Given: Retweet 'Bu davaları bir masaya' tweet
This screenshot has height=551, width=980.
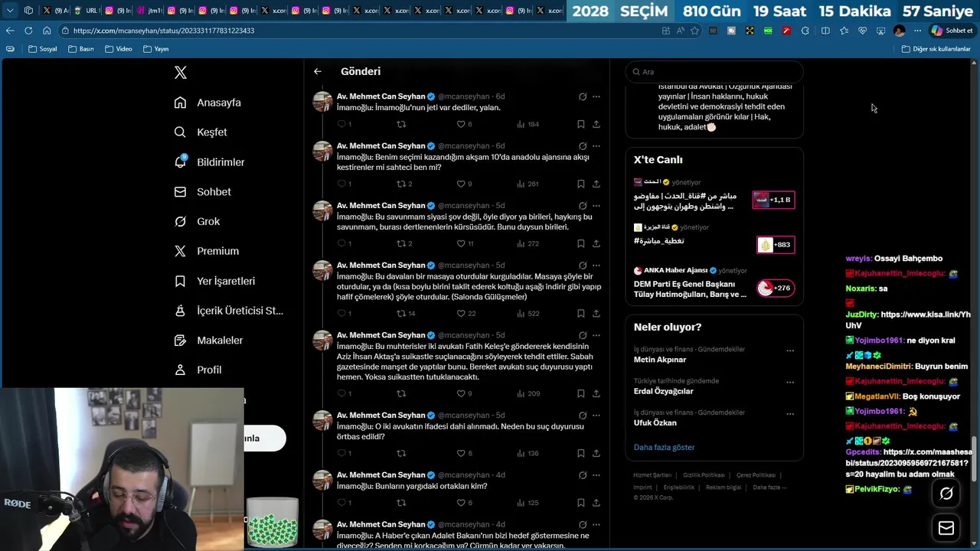Looking at the screenshot, I should click(401, 313).
